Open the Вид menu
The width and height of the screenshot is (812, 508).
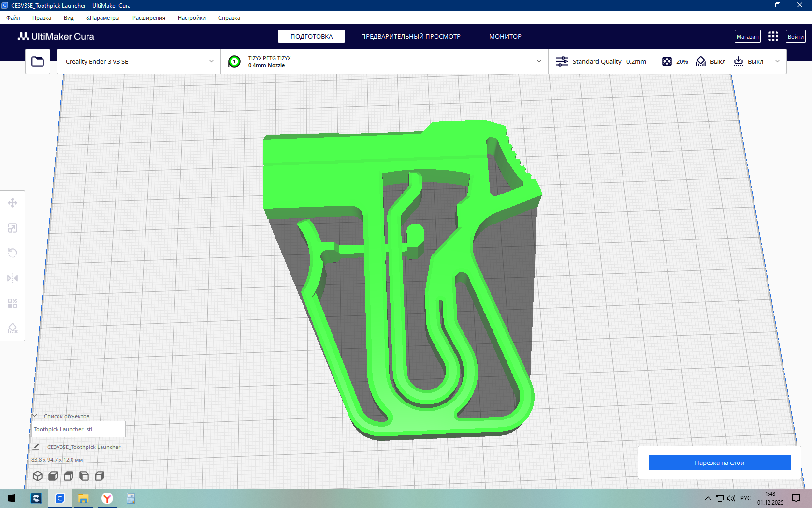[x=69, y=18]
